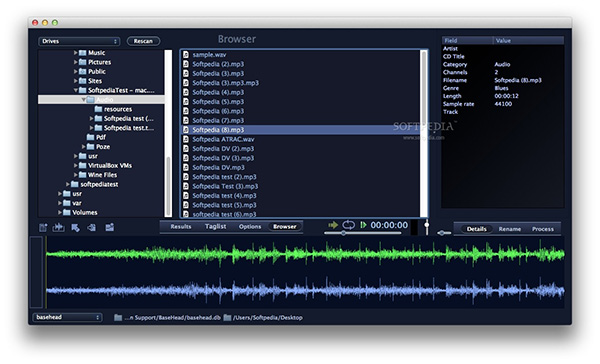Click the Pictures folder icon
This screenshot has height=364, width=600.
(82, 62)
